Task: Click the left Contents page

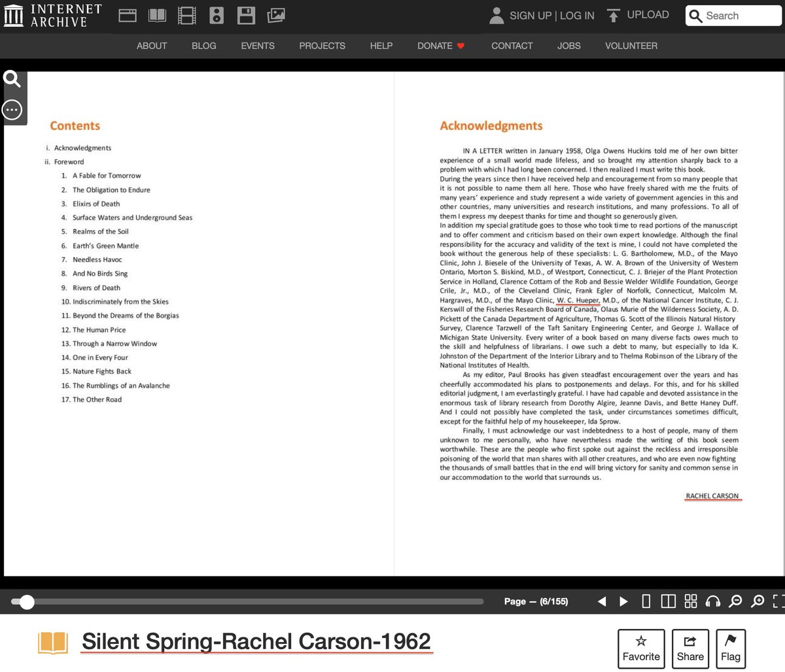Action: pos(199,324)
